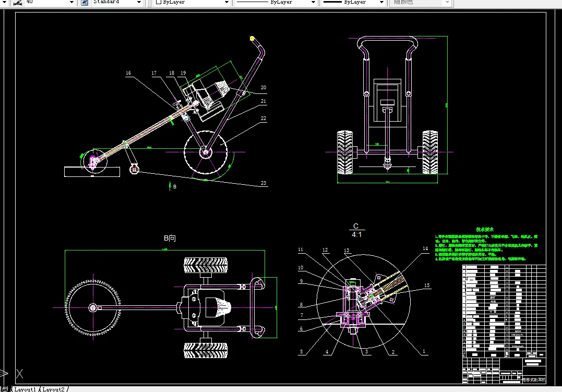The image size is (562, 392).
Task: Click part callout number 18
Action: coord(172,73)
